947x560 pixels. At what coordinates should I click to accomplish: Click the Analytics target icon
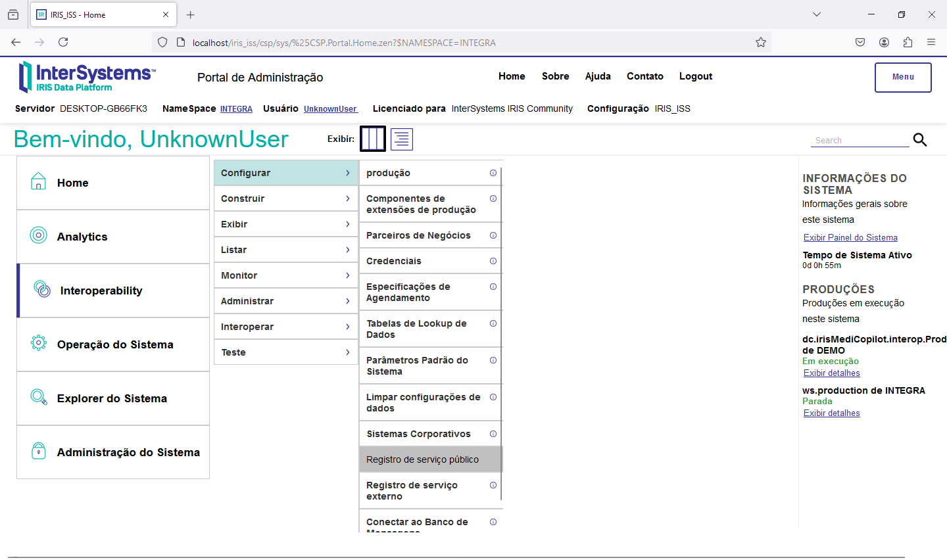pyautogui.click(x=39, y=235)
